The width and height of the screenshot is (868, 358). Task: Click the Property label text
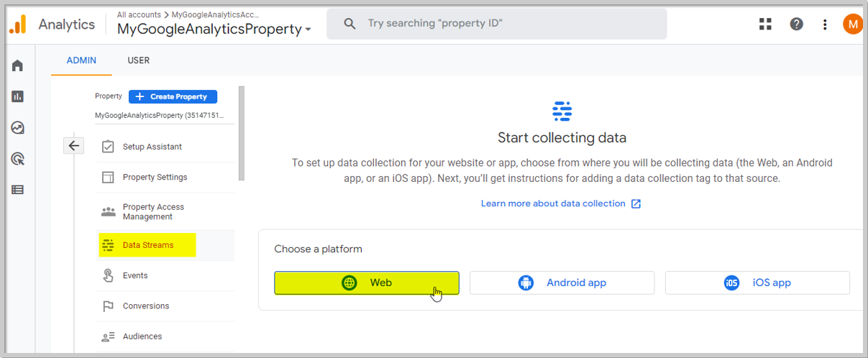(x=109, y=96)
